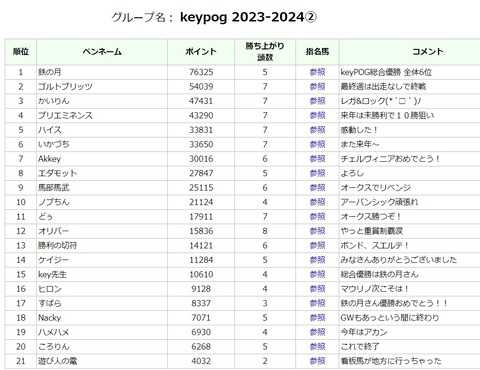The image size is (480, 370).
Task: Open the 参照 link for Akkey
Action: (x=317, y=159)
